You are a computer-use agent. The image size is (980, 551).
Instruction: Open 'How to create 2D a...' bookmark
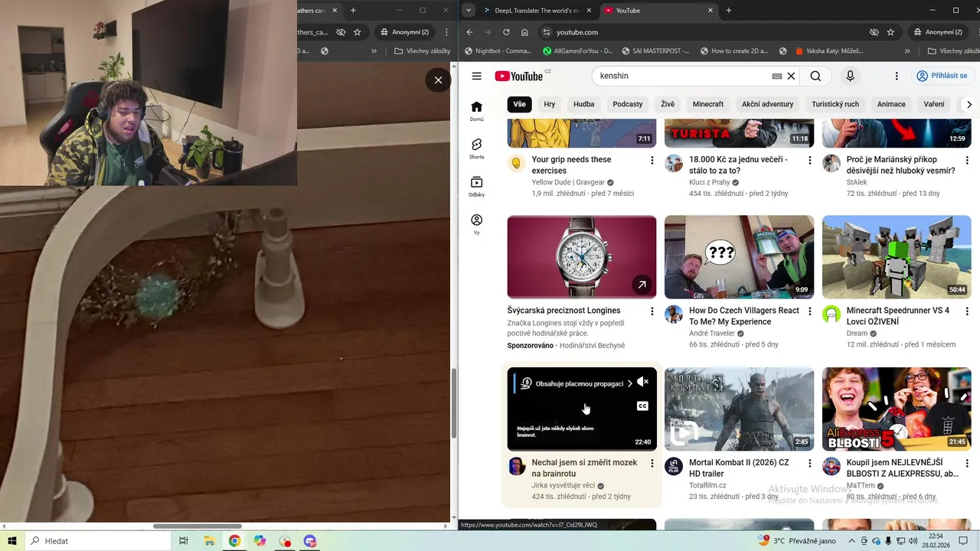(x=733, y=51)
